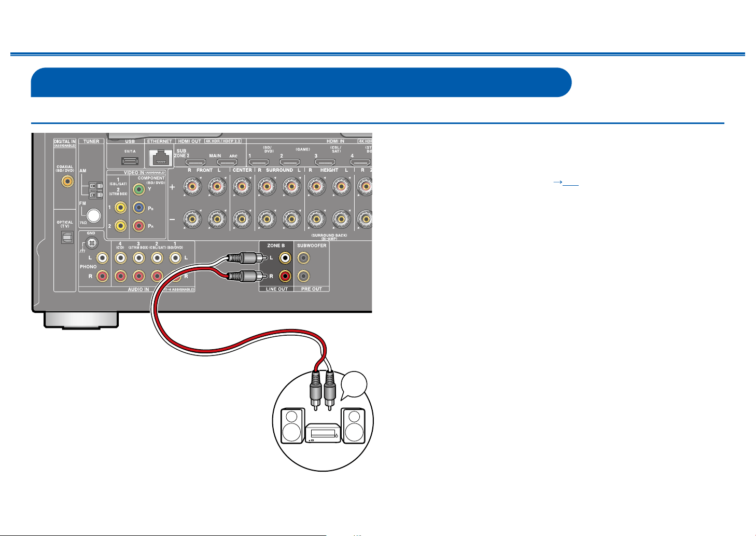Select the phono L input jack
The width and height of the screenshot is (756, 536).
coord(103,257)
